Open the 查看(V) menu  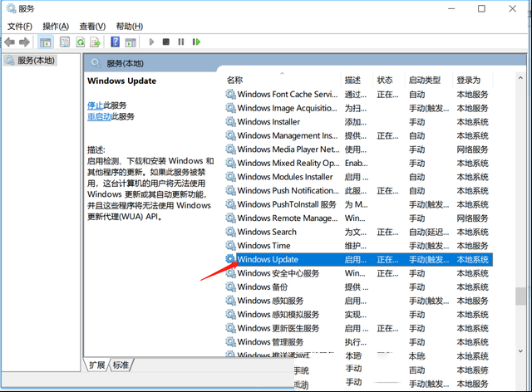(92, 26)
